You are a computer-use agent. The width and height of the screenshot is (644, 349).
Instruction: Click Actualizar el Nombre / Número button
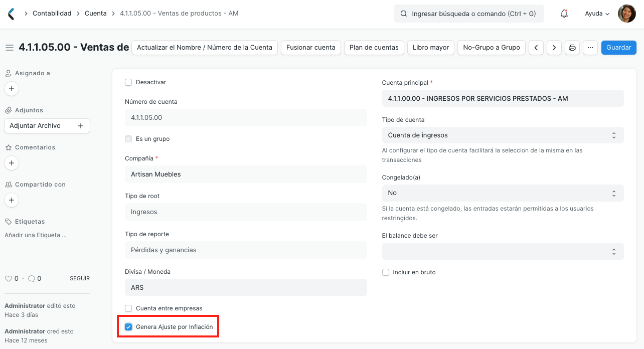(205, 48)
